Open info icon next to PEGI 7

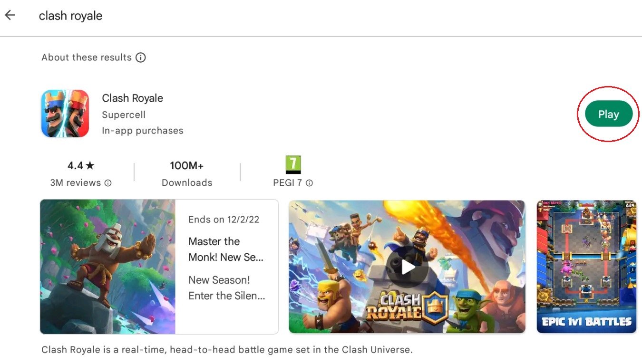pyautogui.click(x=309, y=183)
